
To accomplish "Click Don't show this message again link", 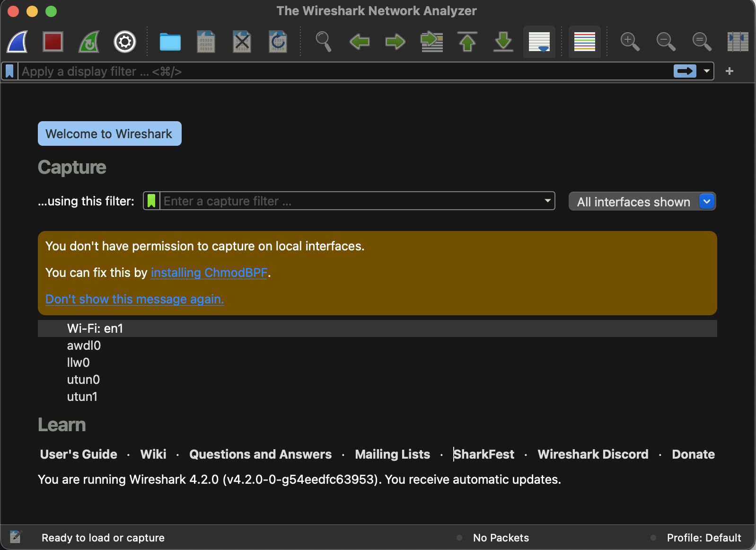I will pyautogui.click(x=135, y=299).
